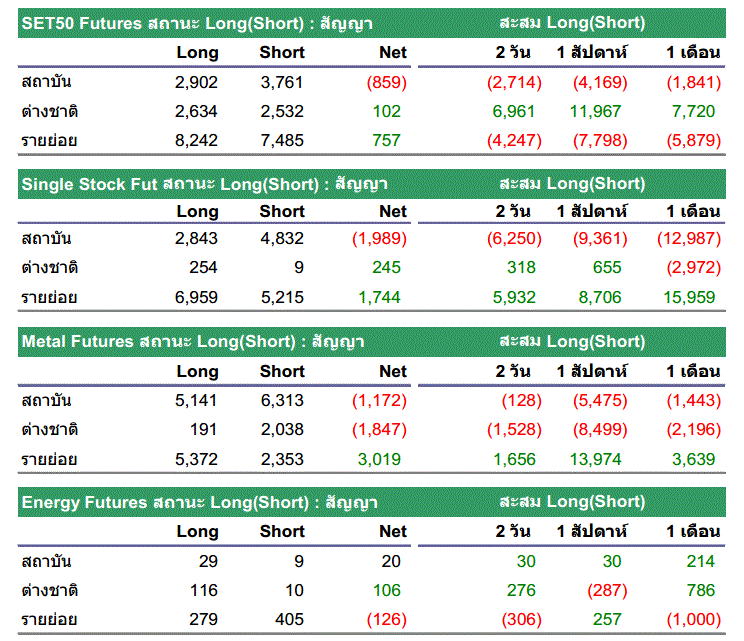Click the retail 1-month value 15,959
The height and width of the screenshot is (641, 744).
pyautogui.click(x=689, y=297)
